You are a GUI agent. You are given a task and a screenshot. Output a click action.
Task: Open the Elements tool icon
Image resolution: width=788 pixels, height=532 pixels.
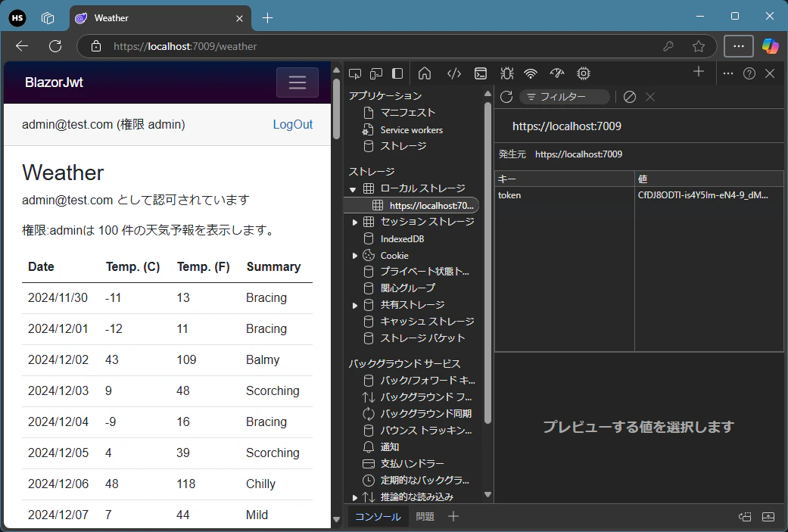(454, 74)
